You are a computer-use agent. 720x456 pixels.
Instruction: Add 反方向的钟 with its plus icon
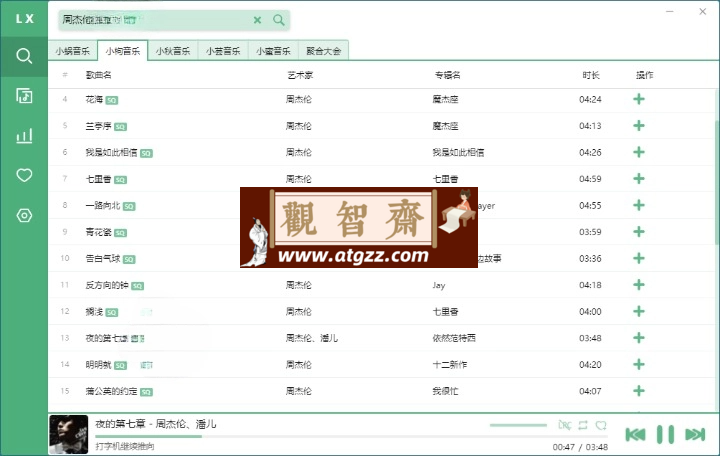pos(639,285)
